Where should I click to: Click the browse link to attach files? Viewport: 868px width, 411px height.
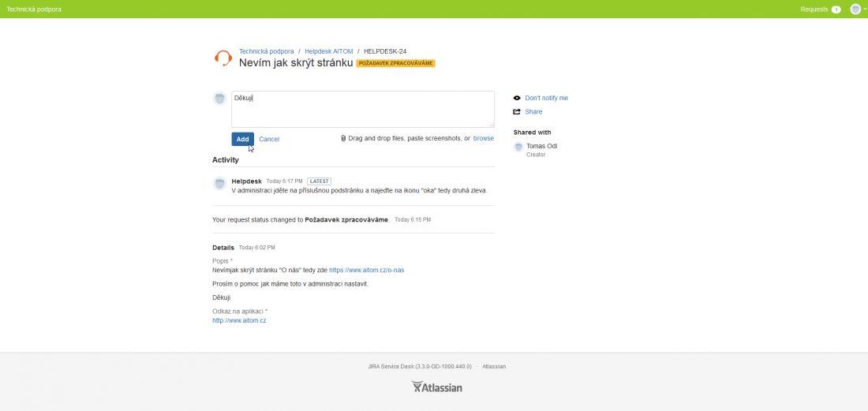click(x=484, y=138)
